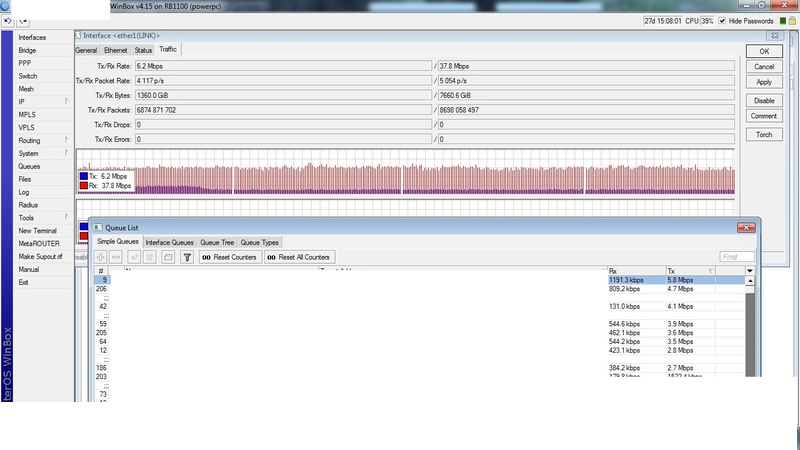
Task: Open PPP in the sidebar menu
Action: coord(24,63)
